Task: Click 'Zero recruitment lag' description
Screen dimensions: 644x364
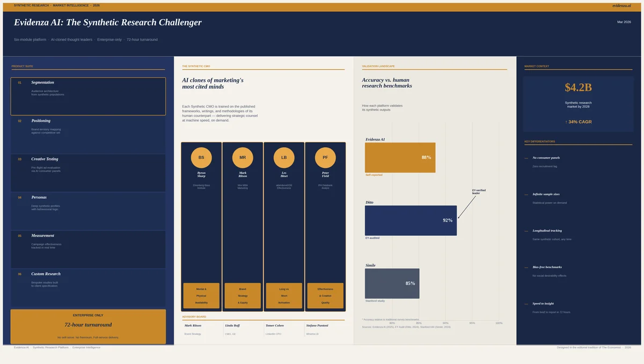Action: tap(545, 166)
